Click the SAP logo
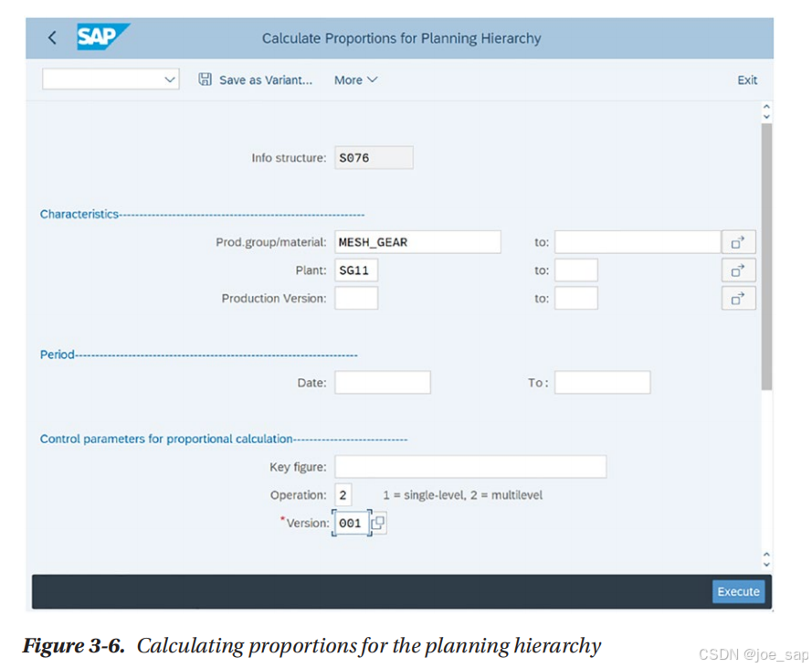 pyautogui.click(x=102, y=37)
